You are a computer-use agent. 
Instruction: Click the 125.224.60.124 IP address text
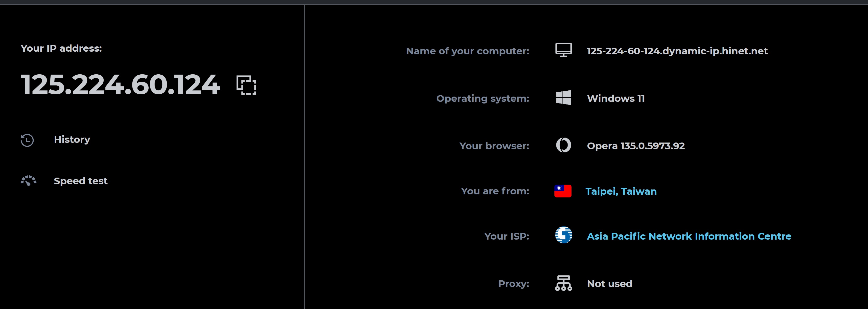click(120, 84)
